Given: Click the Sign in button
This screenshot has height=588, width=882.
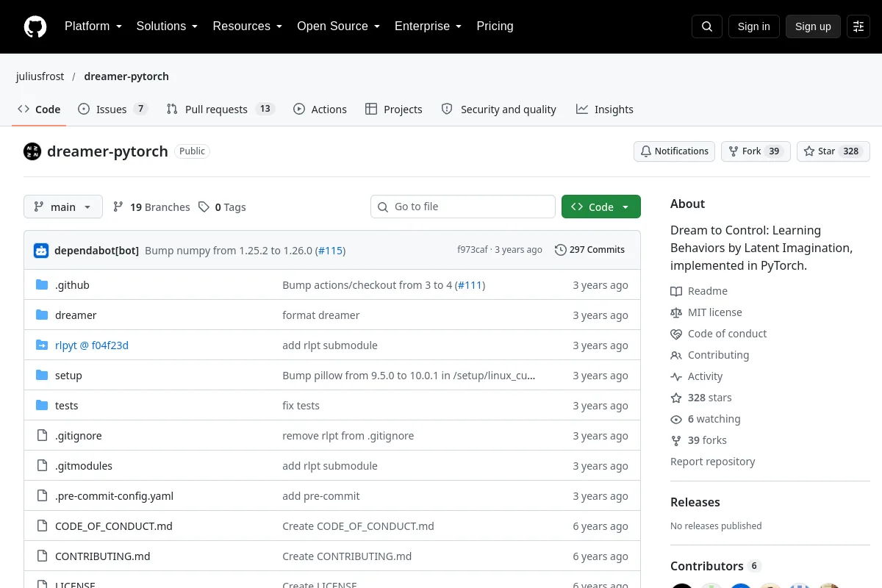Looking at the screenshot, I should point(753,26).
